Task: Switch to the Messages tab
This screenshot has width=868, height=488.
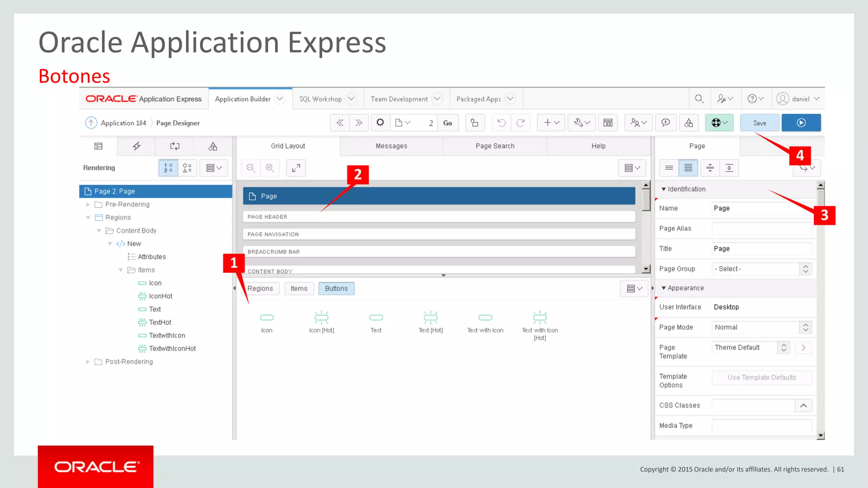Action: (x=391, y=146)
